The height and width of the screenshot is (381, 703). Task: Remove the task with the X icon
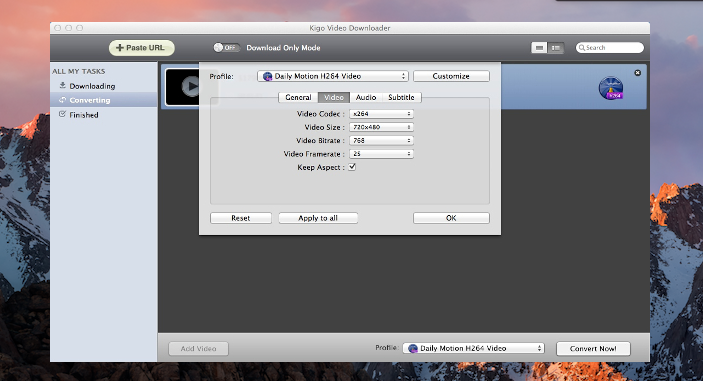pos(638,73)
